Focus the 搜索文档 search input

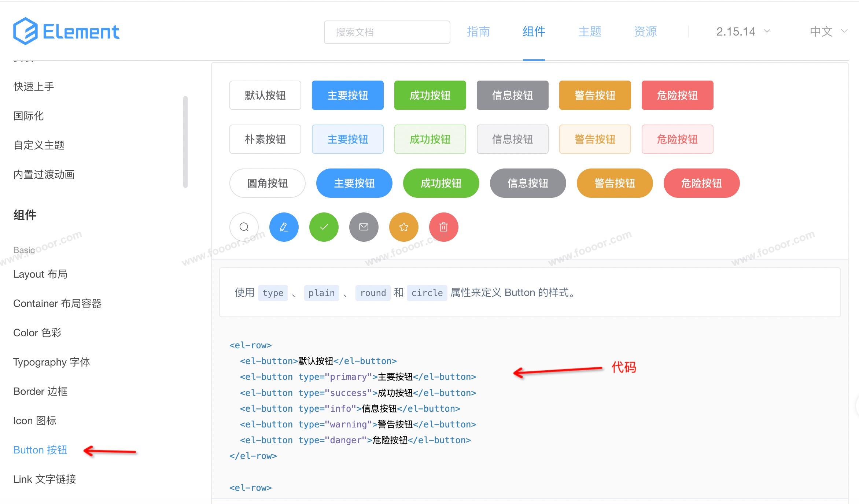(x=387, y=32)
